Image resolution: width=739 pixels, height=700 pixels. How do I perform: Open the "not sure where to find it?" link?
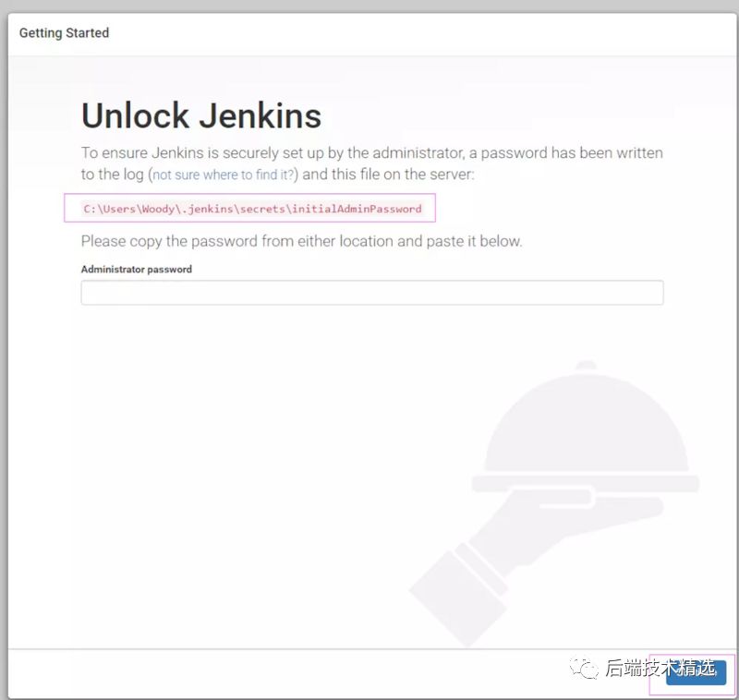click(223, 175)
